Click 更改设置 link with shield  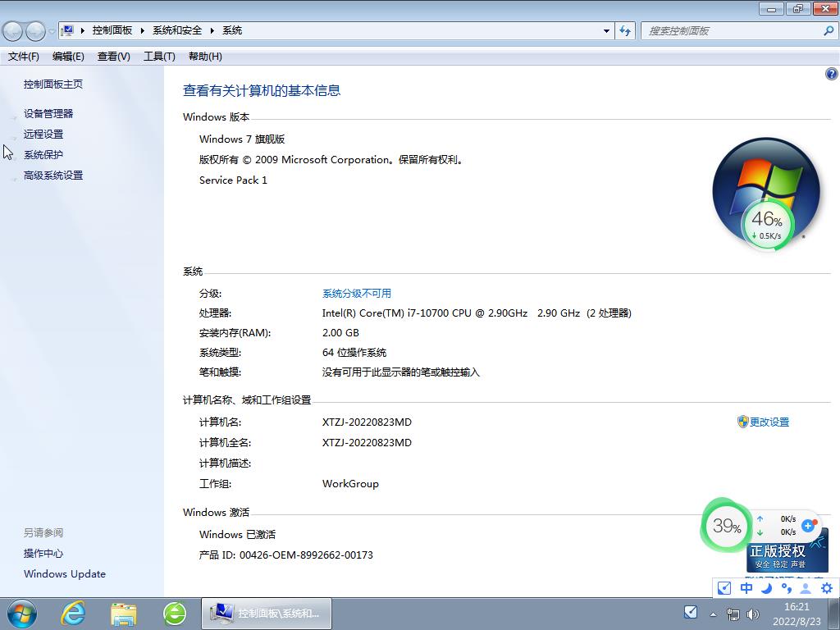[764, 422]
